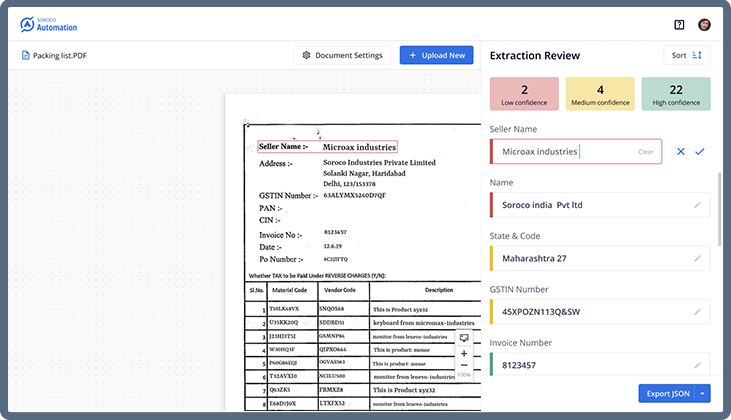731x420 pixels.
Task: Click Description column header
Action: (x=439, y=290)
